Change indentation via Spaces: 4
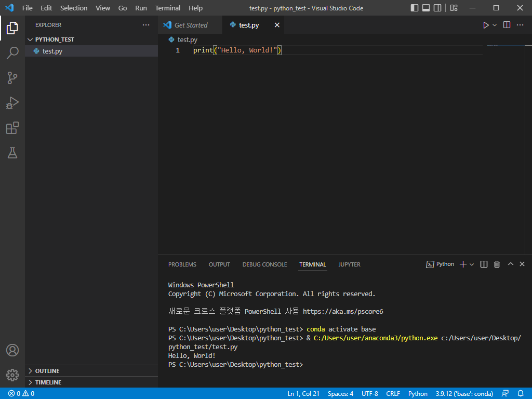This screenshot has height=399, width=532. tap(340, 394)
